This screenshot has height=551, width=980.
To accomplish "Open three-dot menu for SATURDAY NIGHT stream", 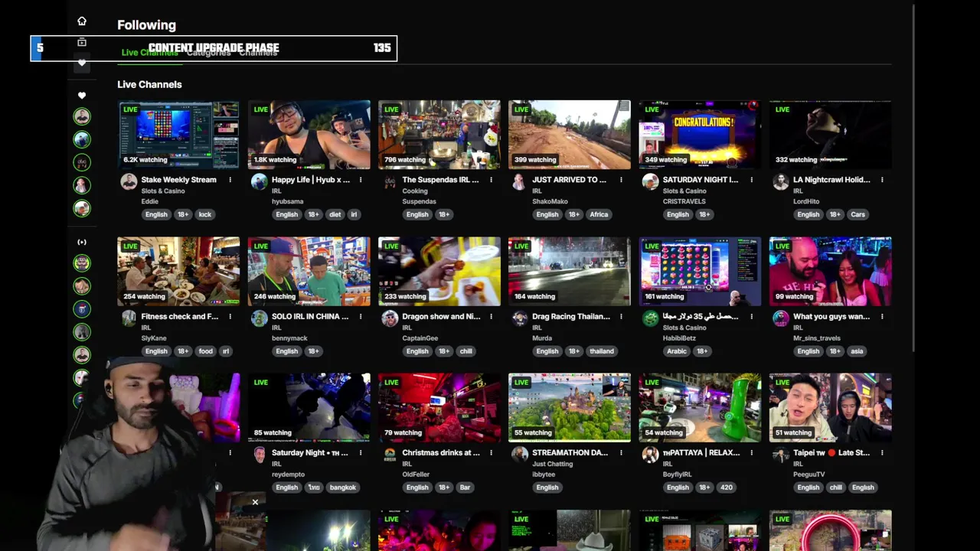I will 751,180.
